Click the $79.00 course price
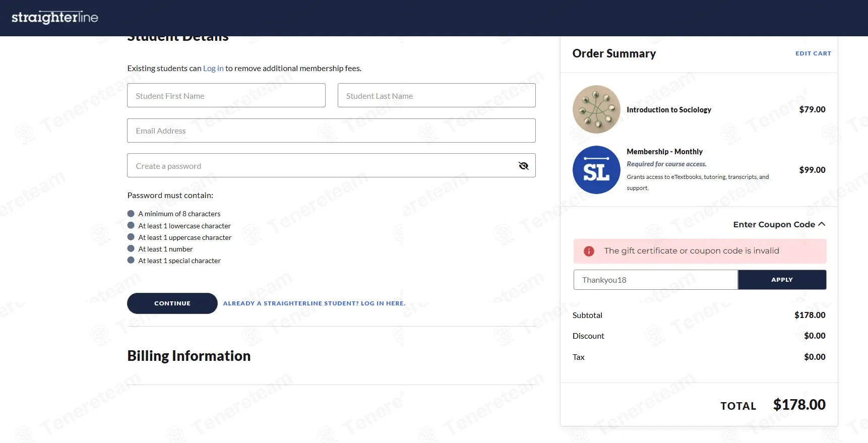The width and height of the screenshot is (868, 443). [812, 109]
